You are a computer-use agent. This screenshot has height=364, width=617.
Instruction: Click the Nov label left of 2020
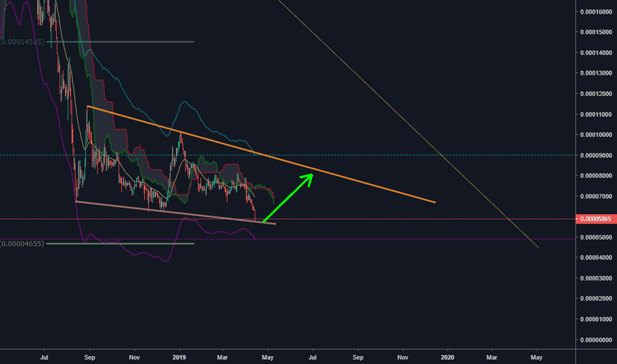coord(403,357)
